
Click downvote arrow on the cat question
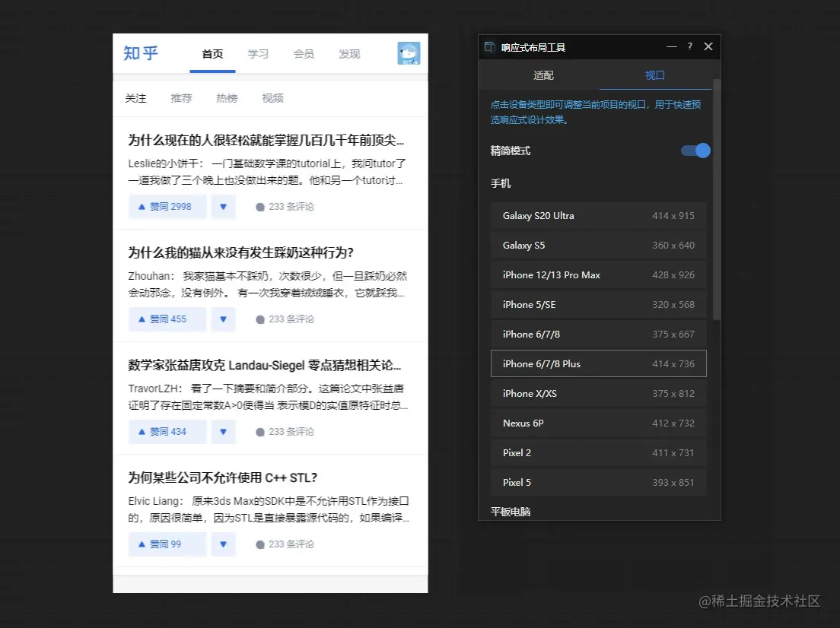(223, 319)
